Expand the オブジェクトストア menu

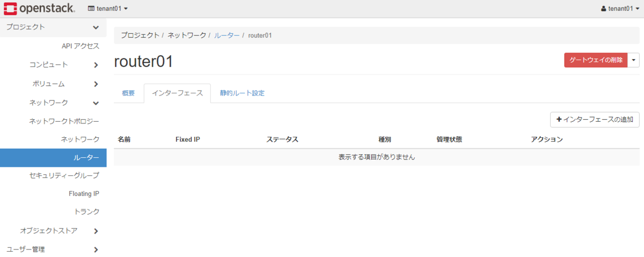click(53, 231)
